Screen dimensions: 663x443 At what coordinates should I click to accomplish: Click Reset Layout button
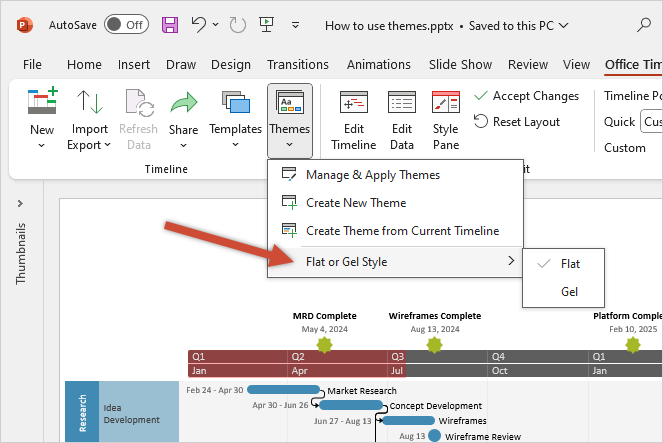516,121
